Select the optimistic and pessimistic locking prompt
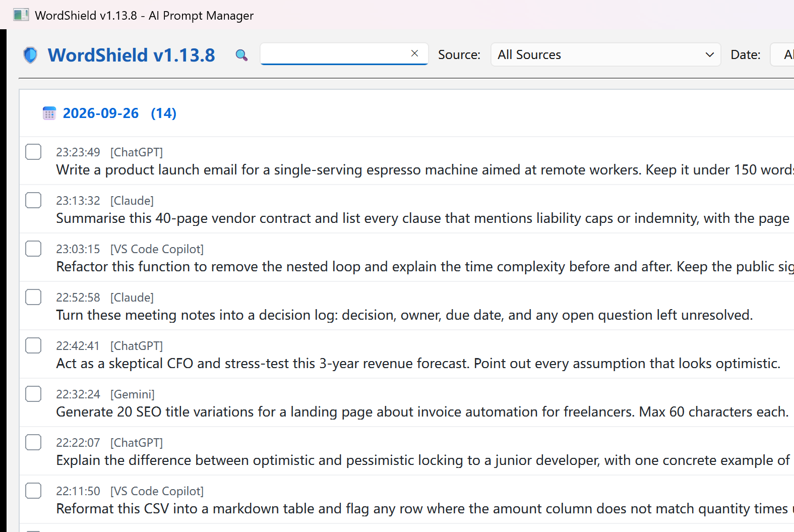The height and width of the screenshot is (532, 794). pyautogui.click(x=406, y=451)
